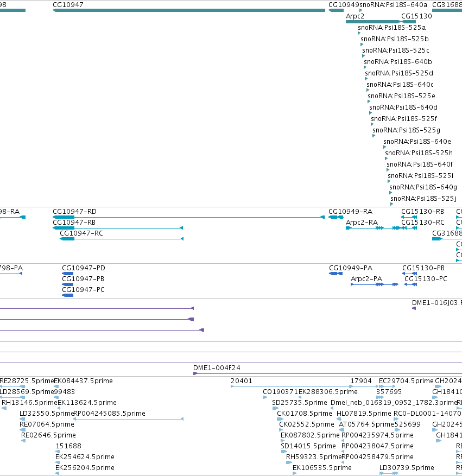Click the 99483 feature label
The image size is (462, 476).
[x=65, y=392]
